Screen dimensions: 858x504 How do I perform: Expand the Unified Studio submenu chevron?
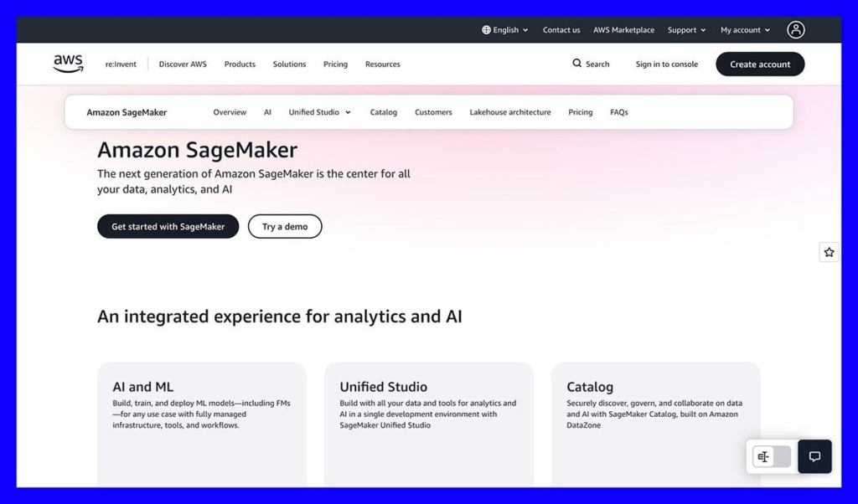pos(348,113)
